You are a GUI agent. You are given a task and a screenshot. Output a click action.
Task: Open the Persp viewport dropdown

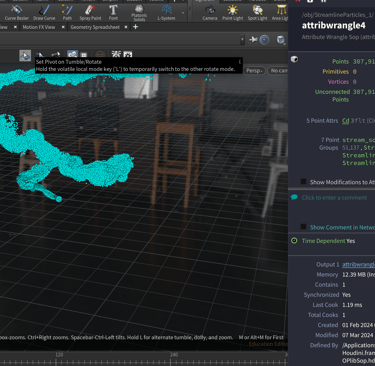pyautogui.click(x=255, y=71)
